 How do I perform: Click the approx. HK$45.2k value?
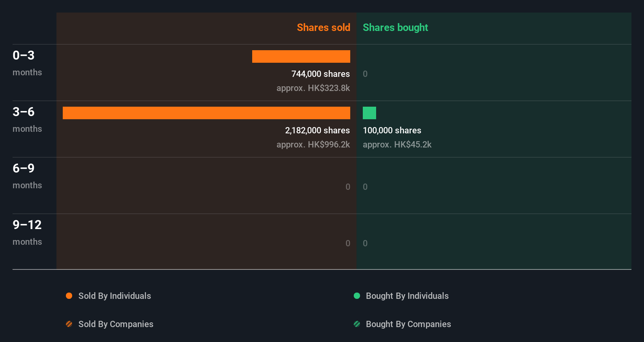click(397, 144)
